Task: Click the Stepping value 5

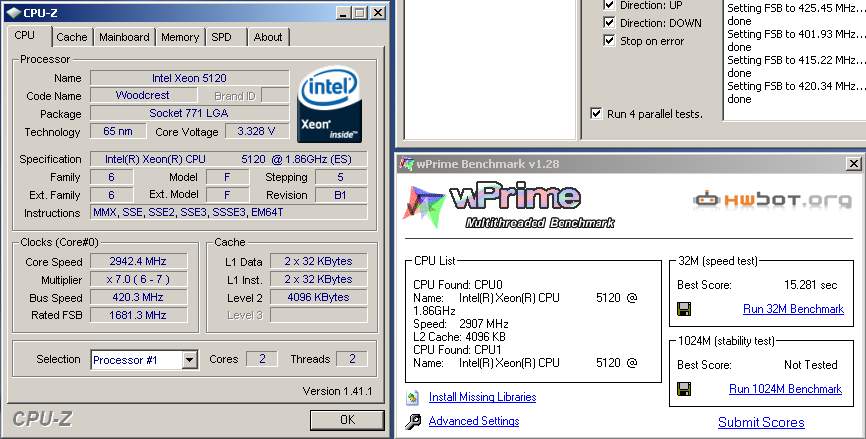Action: [x=341, y=177]
